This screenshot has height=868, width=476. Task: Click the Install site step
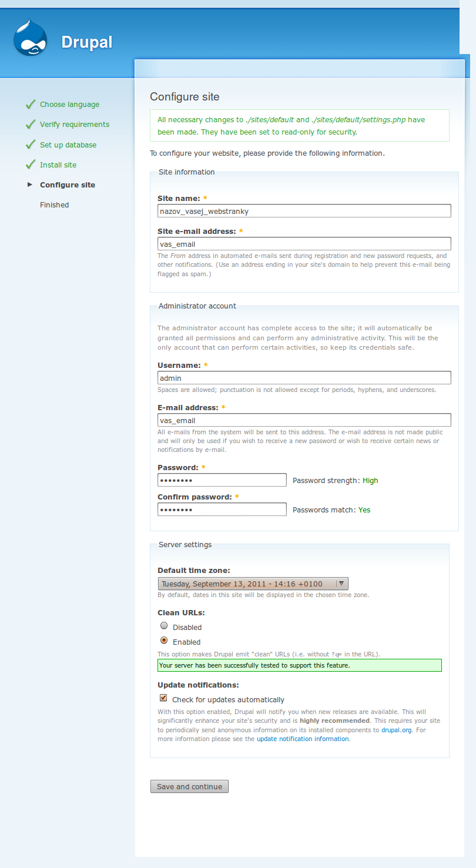58,165
